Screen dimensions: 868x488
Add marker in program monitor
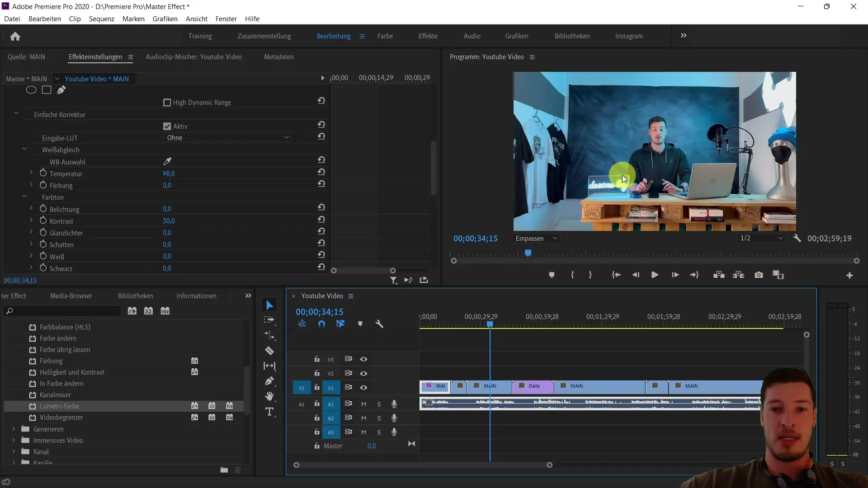[552, 275]
